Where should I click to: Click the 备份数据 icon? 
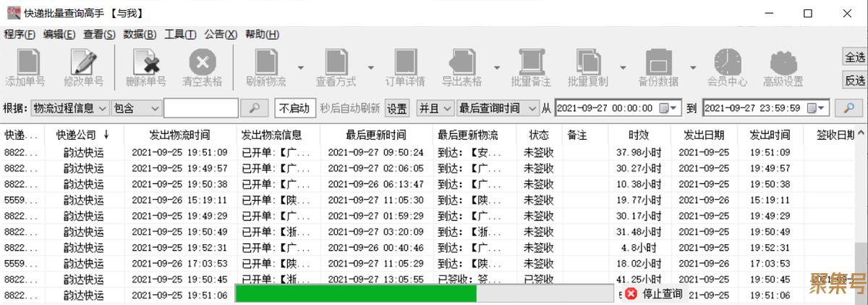pos(659,62)
